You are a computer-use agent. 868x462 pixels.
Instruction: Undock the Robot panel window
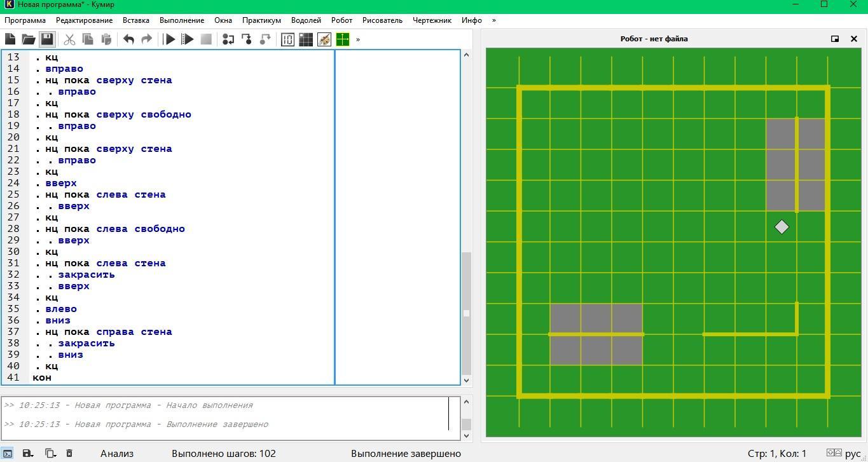(x=835, y=39)
